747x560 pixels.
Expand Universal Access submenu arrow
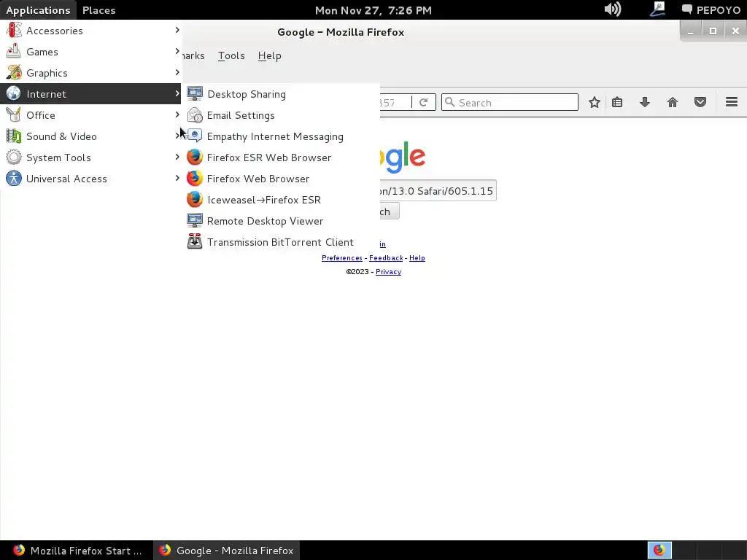coord(177,178)
